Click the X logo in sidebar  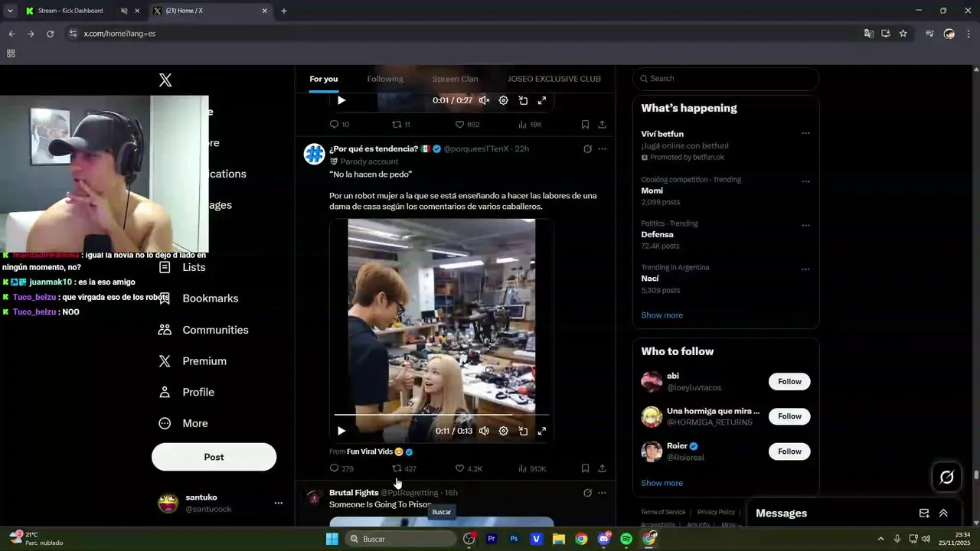pos(165,80)
